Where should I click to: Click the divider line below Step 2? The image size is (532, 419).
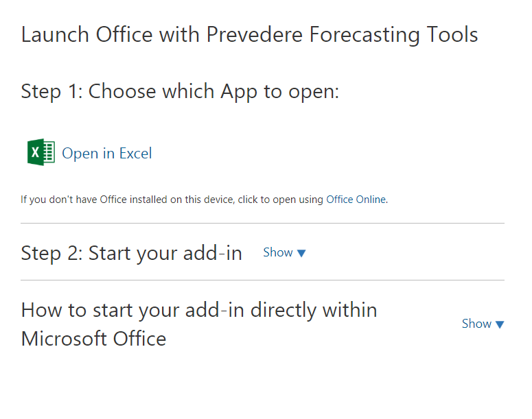click(262, 280)
